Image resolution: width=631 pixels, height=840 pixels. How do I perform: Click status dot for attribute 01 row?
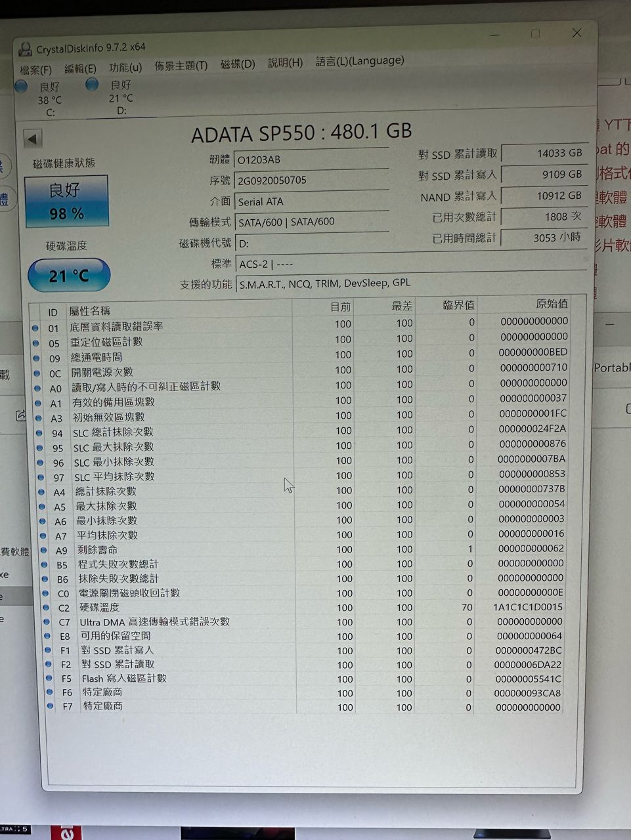pyautogui.click(x=35, y=327)
